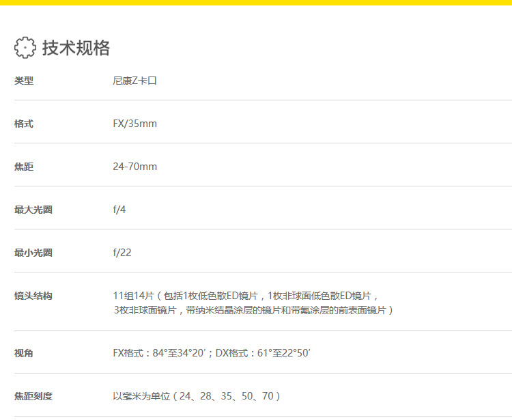Click the 尼康Z卡口 value text
Viewport: 512px width, 420px height.
click(135, 81)
